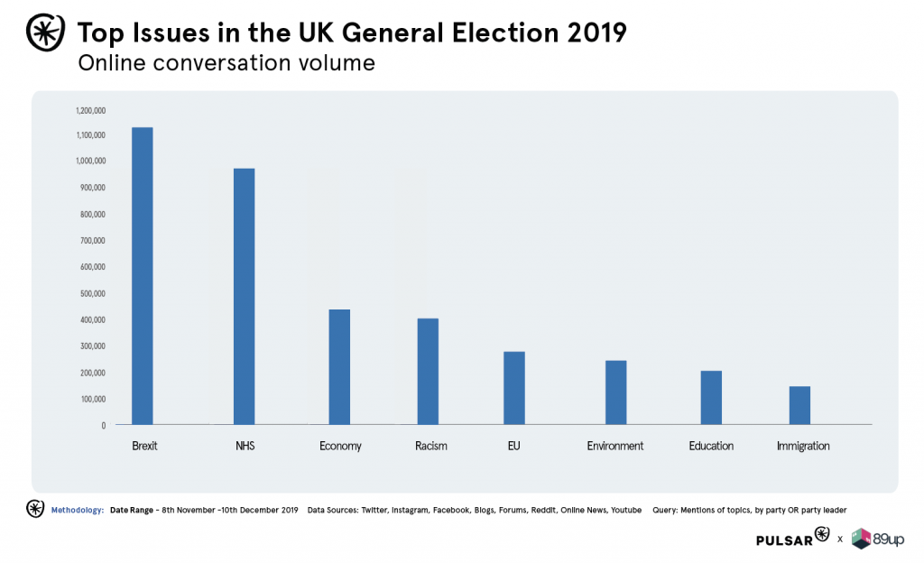Select the EU bar
Viewport: 924px width, 563px height.
coord(513,388)
